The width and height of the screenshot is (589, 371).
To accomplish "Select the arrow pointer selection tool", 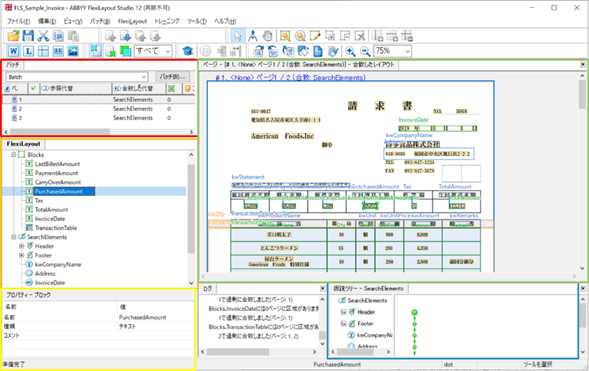I will coord(237,36).
